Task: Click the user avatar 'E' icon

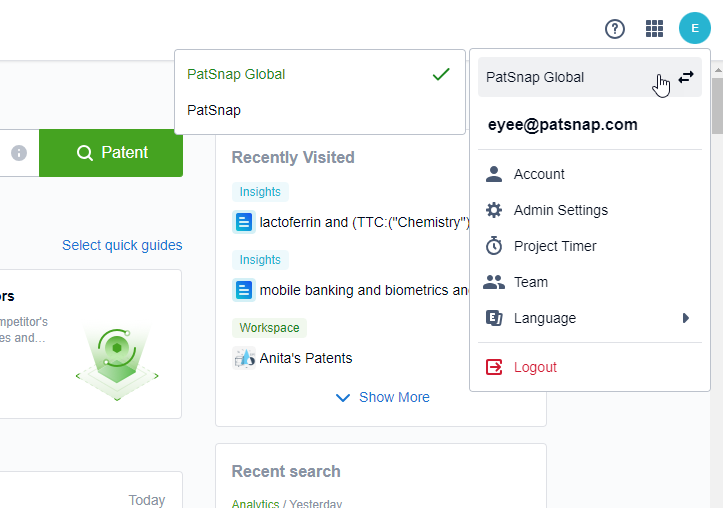Action: 694,28
